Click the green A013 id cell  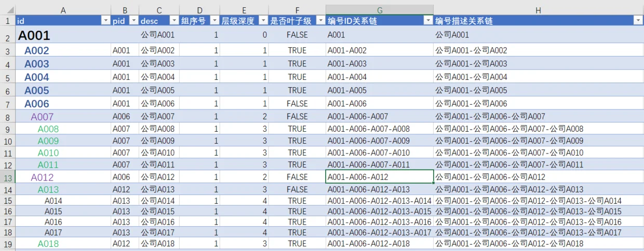[x=63, y=189]
